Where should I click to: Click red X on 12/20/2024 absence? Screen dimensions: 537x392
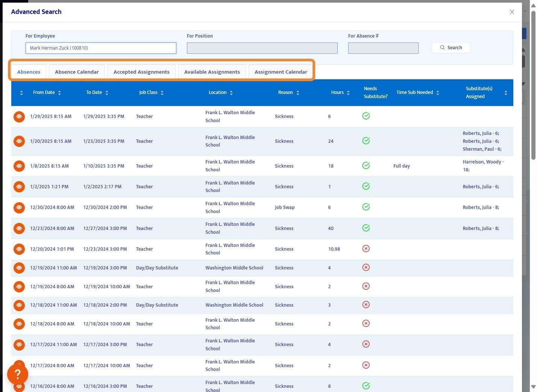click(366, 249)
